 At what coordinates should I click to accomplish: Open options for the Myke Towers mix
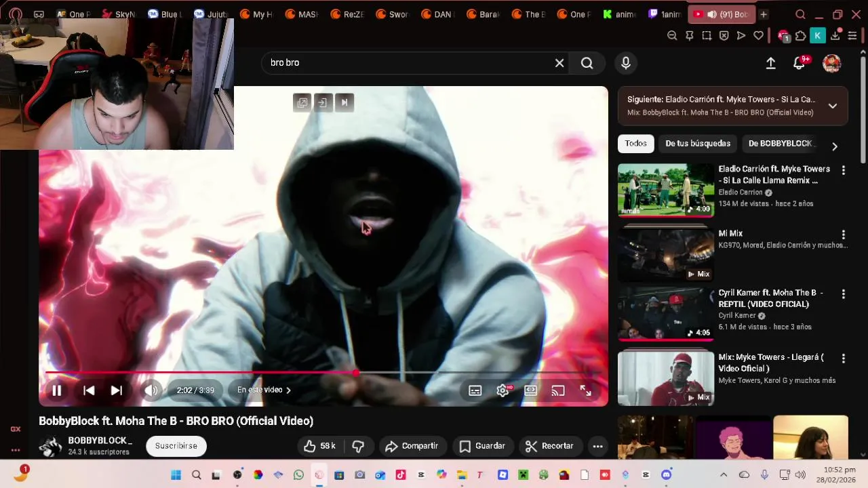click(844, 358)
